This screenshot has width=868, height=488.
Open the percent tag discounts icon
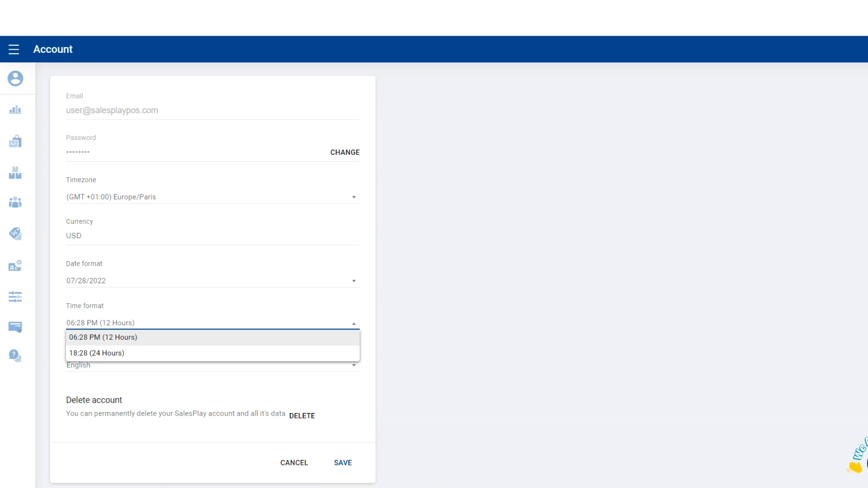pos(15,233)
